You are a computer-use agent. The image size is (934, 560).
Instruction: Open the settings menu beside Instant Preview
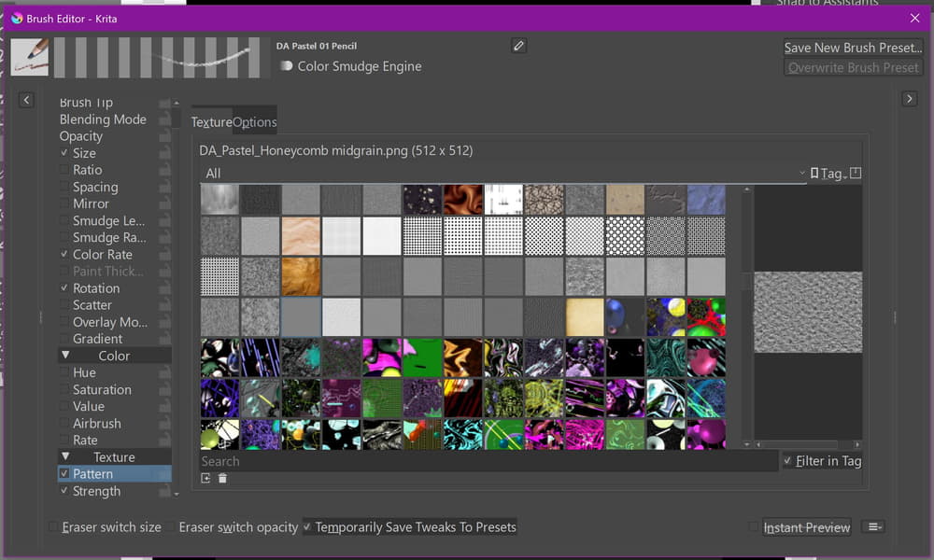tap(875, 527)
